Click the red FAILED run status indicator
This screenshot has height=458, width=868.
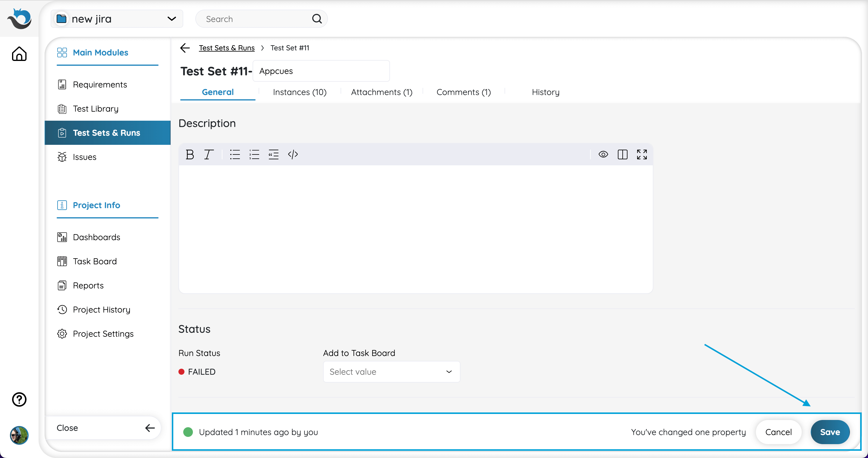197,372
